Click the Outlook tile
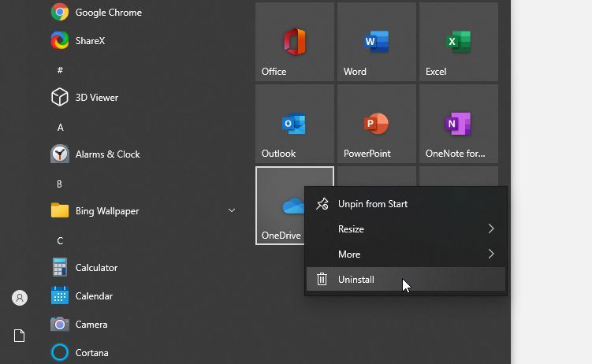592x364 pixels. (295, 124)
